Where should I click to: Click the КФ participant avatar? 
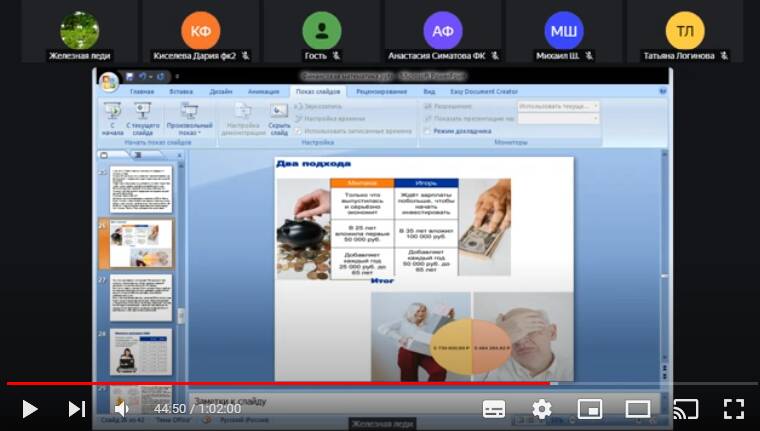[x=201, y=31]
